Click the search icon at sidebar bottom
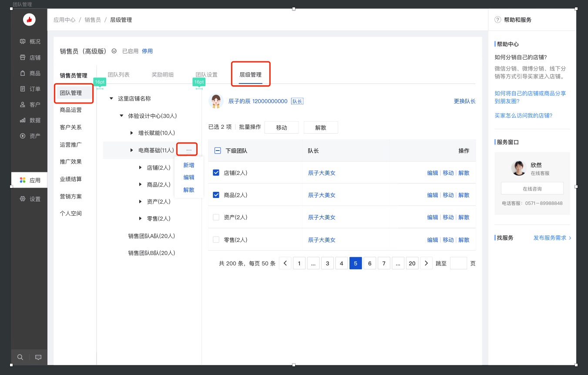The width and height of the screenshot is (588, 375). pos(20,357)
